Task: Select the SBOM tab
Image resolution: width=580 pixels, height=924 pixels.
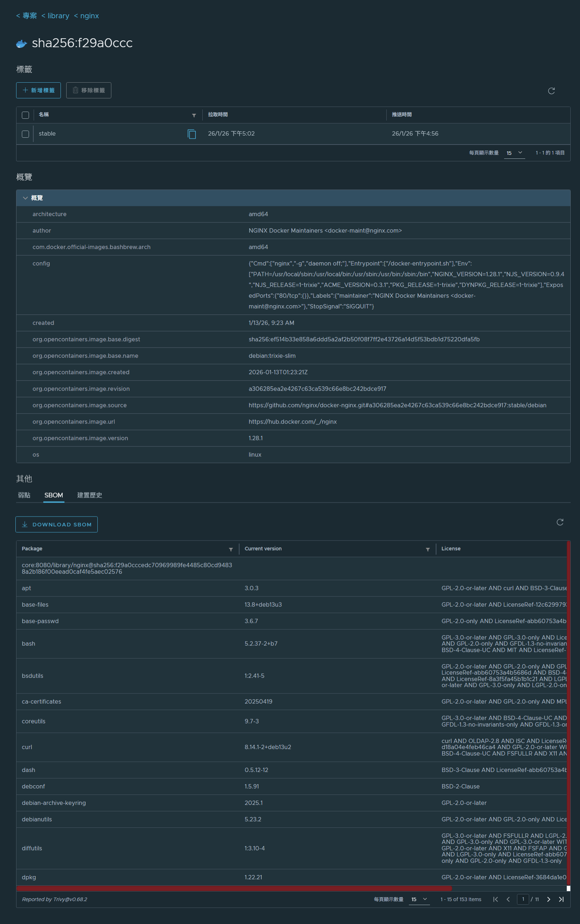Action: (x=54, y=495)
